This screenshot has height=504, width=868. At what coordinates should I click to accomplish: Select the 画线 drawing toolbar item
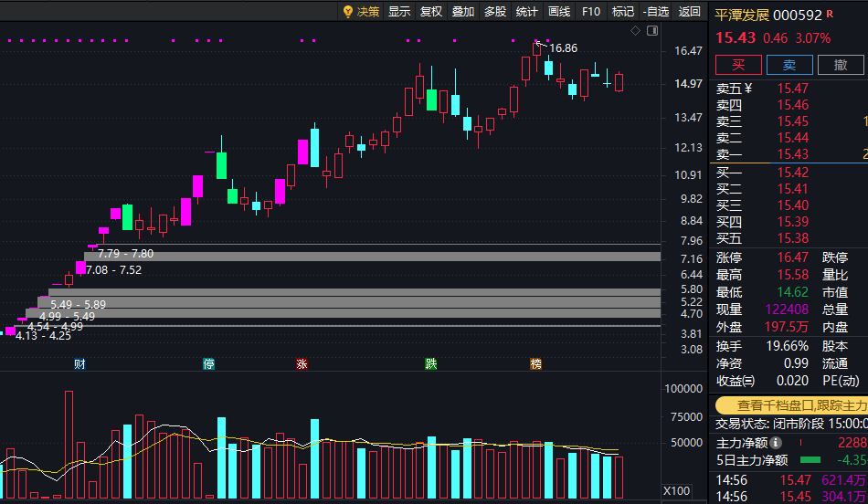pyautogui.click(x=559, y=12)
